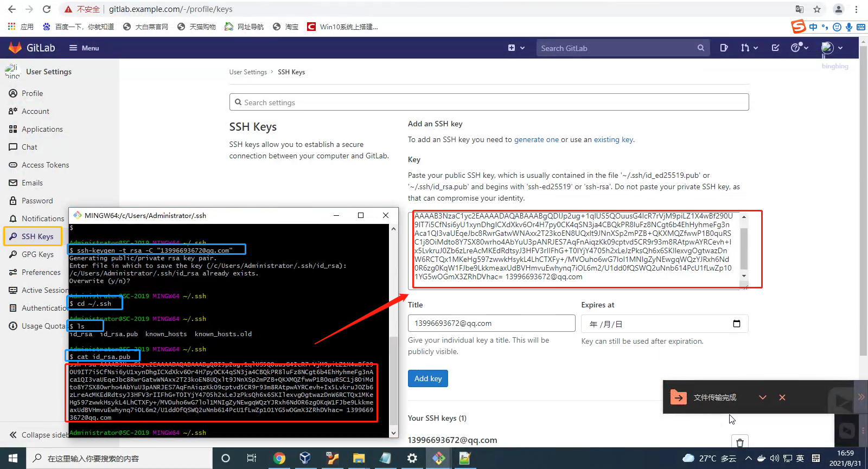Viewport: 868px width, 469px height.
Task: Follow the 'generate one' link
Action: (x=536, y=139)
